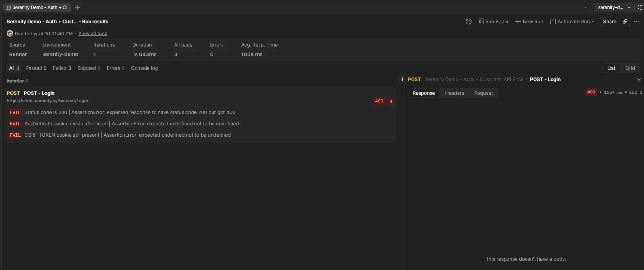Viewport: 644px width, 270px height.
Task: Open a new tab with plus icon
Action: tap(77, 7)
